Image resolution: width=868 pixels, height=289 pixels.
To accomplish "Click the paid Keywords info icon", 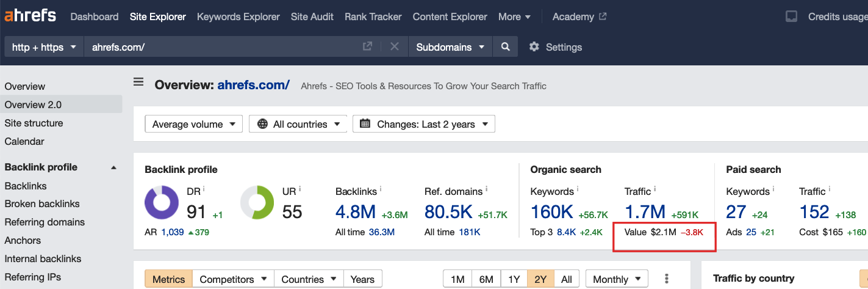I will pyautogui.click(x=773, y=189).
